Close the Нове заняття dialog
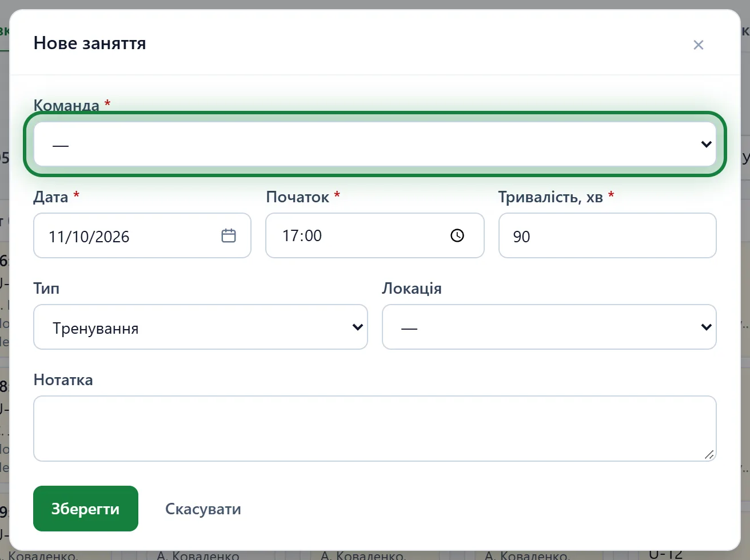 point(698,45)
